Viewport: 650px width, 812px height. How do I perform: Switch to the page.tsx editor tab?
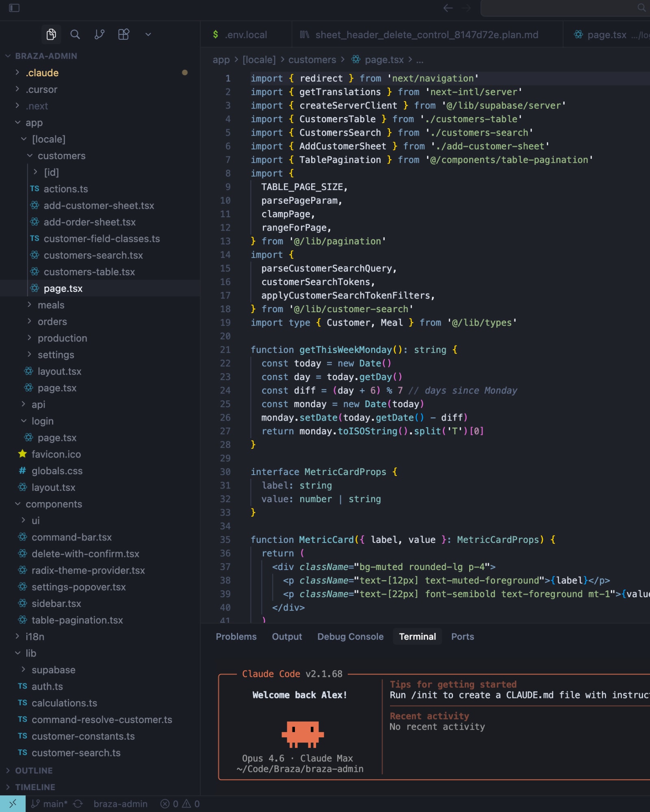coord(607,35)
